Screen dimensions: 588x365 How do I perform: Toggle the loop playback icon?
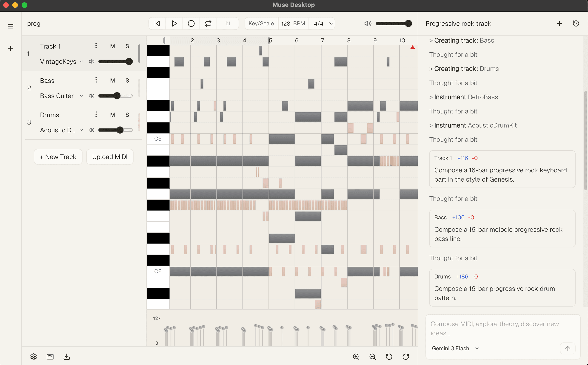pos(208,23)
